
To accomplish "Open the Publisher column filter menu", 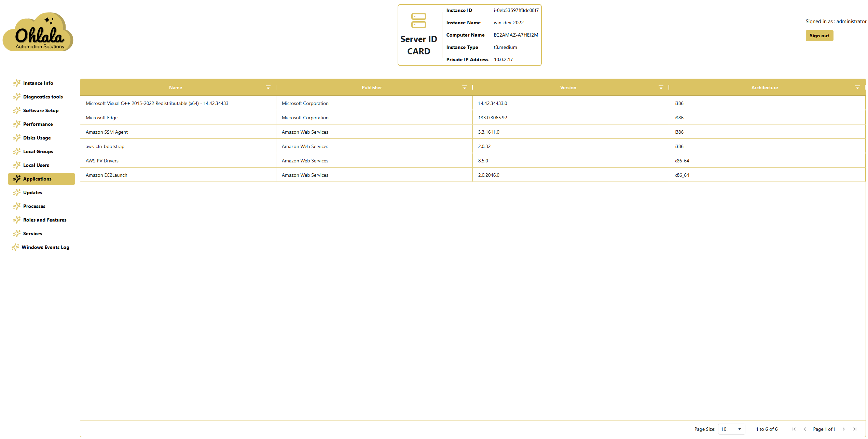I will pos(465,87).
